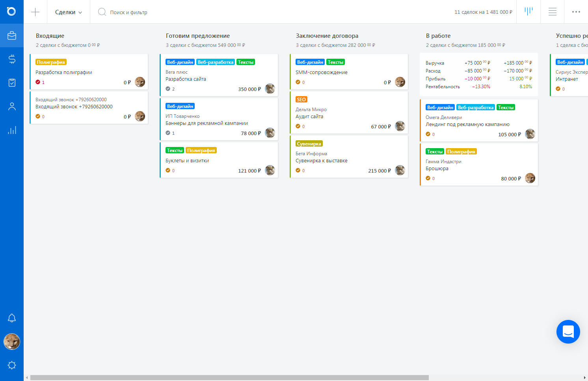The image size is (588, 381).
Task: Open the contacts person section in sidebar
Action: 12,106
